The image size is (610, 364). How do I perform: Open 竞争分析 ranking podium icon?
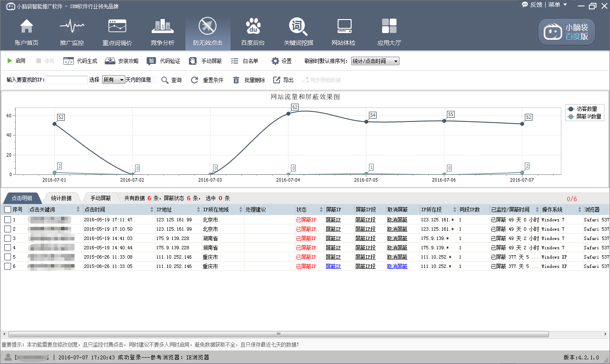tap(162, 27)
